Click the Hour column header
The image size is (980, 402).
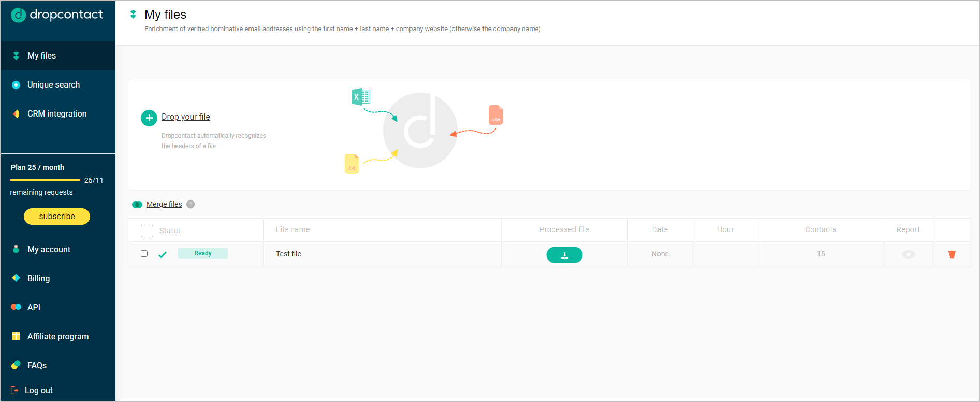tap(725, 230)
